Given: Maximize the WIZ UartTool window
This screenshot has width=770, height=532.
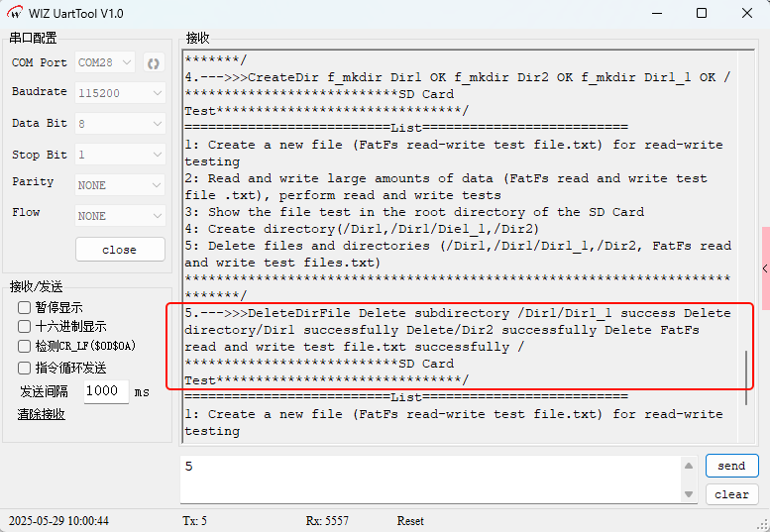Looking at the screenshot, I should coord(702,13).
